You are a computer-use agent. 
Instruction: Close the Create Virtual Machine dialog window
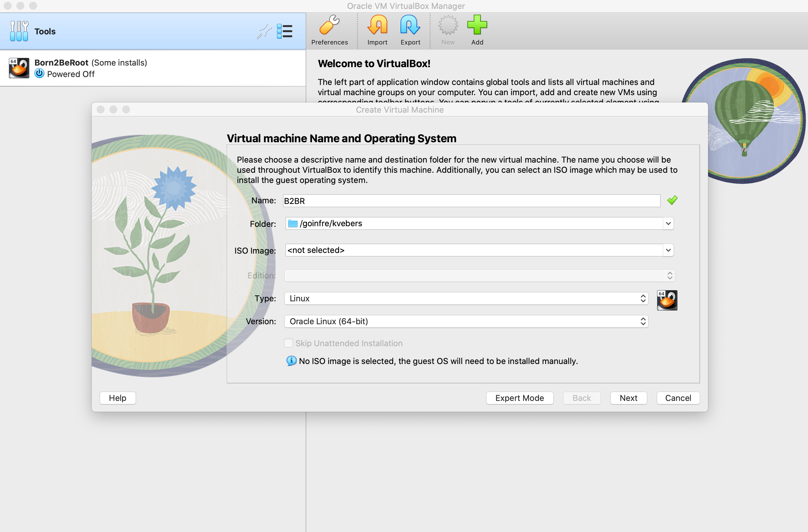(x=101, y=109)
